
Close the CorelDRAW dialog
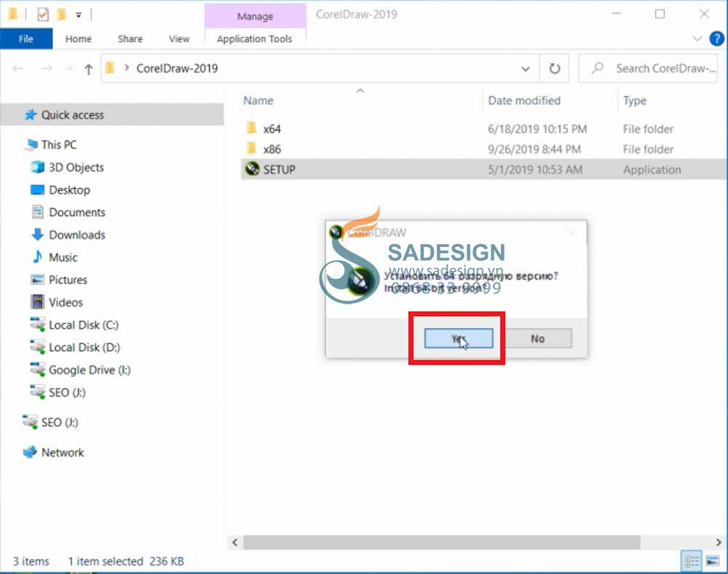click(571, 232)
